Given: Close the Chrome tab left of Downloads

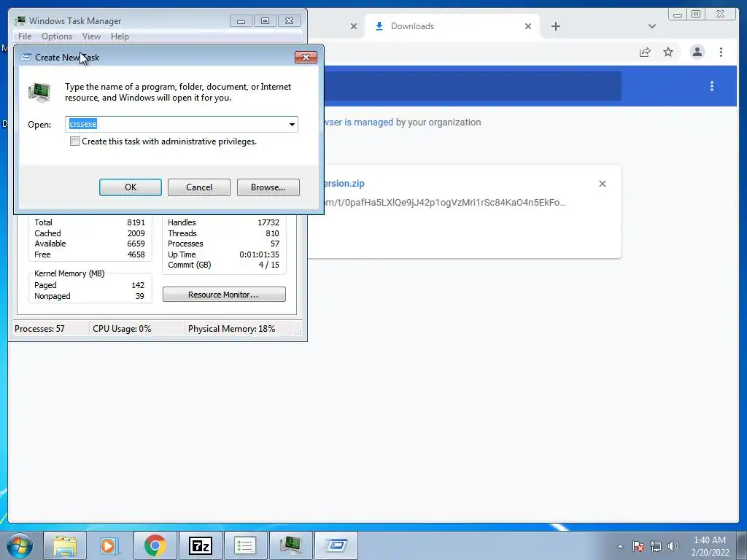Looking at the screenshot, I should tap(354, 26).
